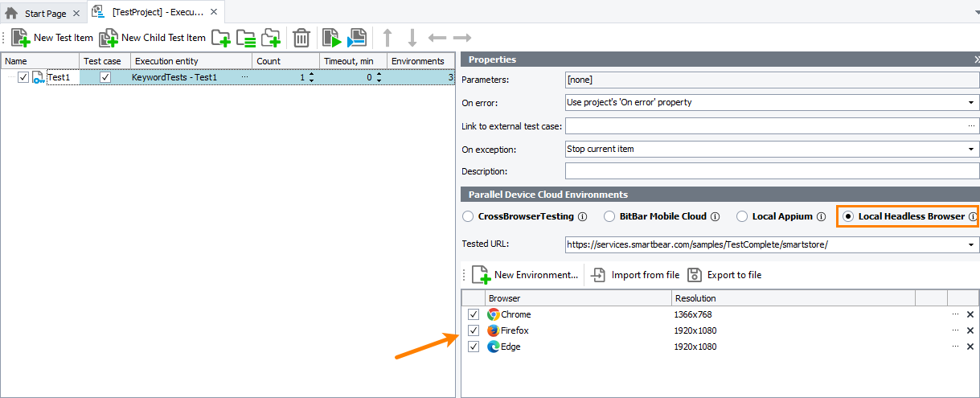Remove the Chrome environment using its X icon
980x398 pixels.
(970, 315)
